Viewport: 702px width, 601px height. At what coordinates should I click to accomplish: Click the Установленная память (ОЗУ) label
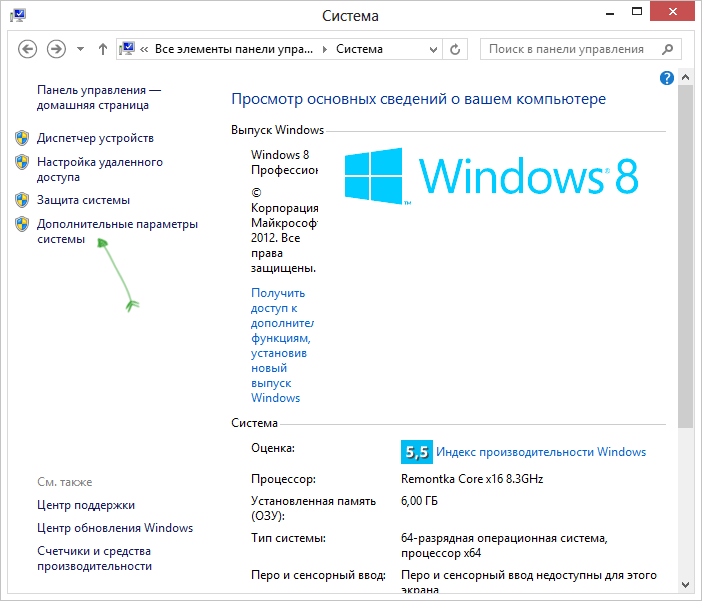313,508
